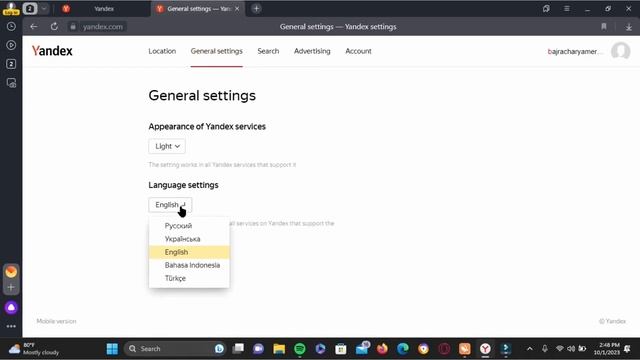Go back with the arrow button
640x360 pixels.
point(33,27)
